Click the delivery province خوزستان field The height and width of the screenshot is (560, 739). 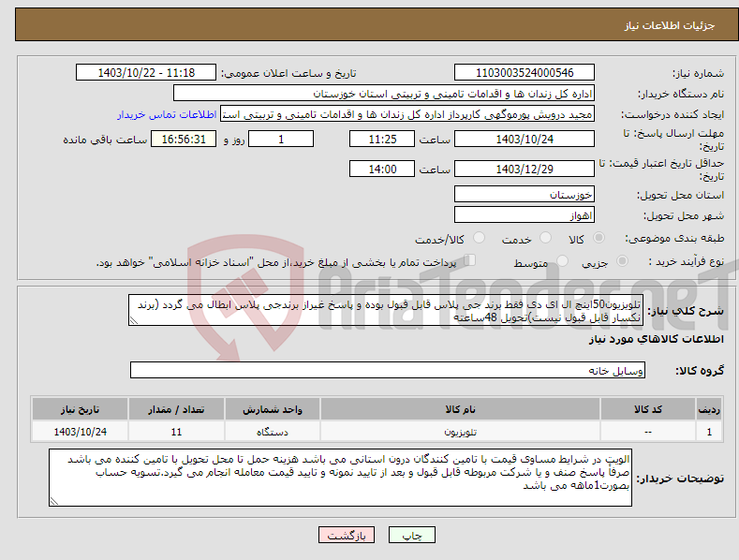click(x=525, y=194)
